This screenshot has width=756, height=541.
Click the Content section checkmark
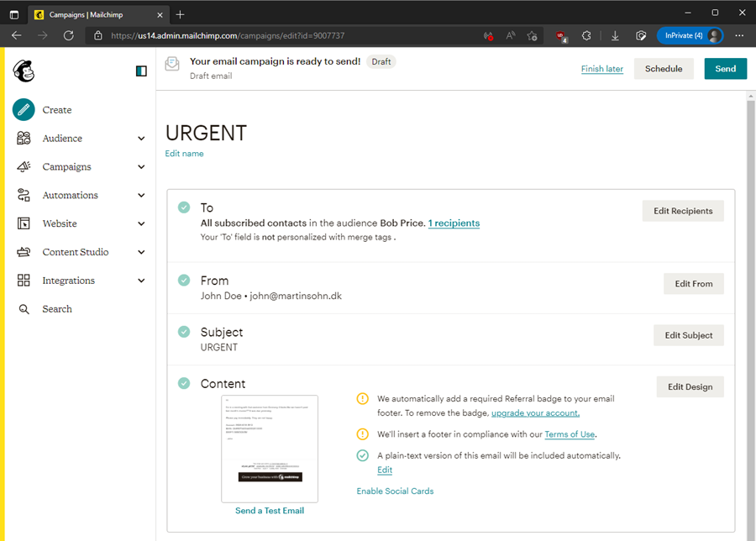pos(184,383)
